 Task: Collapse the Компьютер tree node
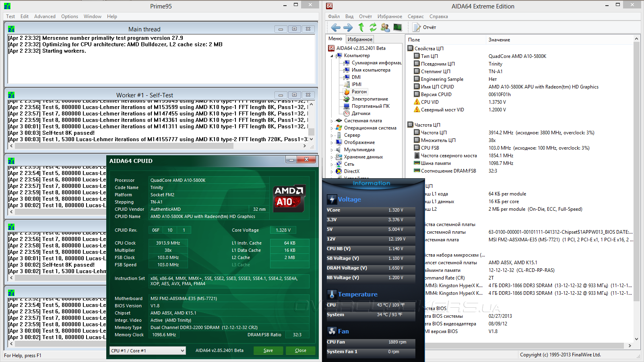coord(332,56)
